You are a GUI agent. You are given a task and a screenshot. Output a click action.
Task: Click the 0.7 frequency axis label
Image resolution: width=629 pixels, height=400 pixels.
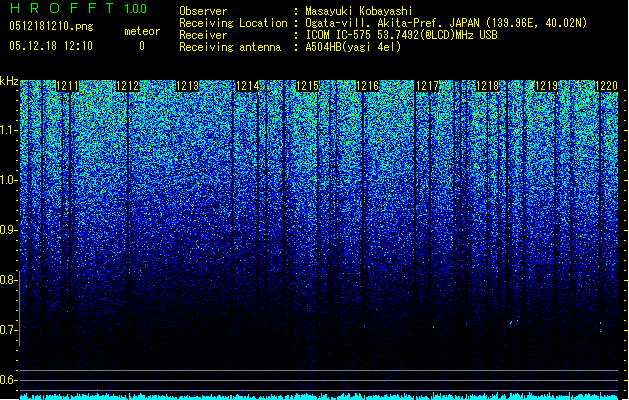click(x=7, y=330)
